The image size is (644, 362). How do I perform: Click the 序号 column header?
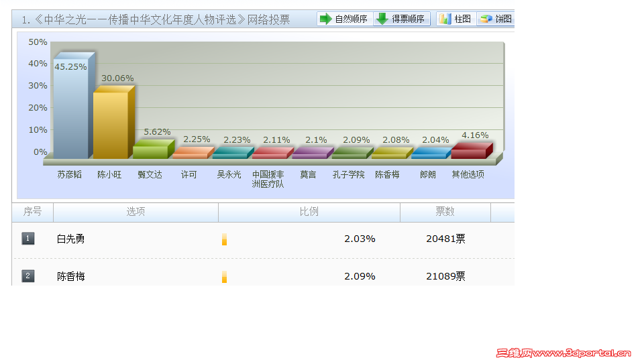(32, 212)
